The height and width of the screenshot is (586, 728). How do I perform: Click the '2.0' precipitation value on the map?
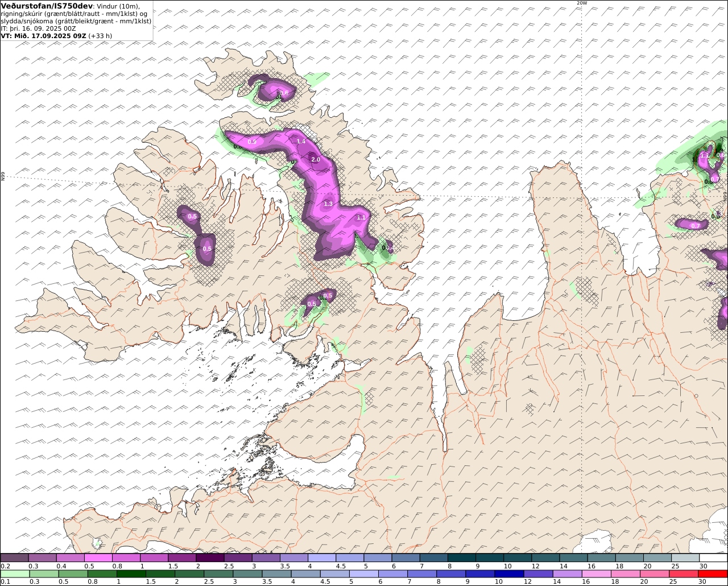point(316,160)
